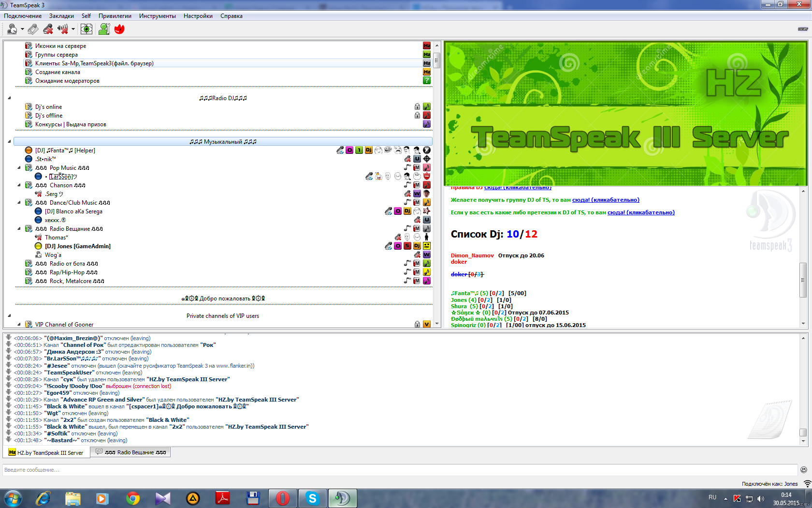Click the green music note icon of Radio от бота
This screenshot has height=508, width=812.
click(427, 264)
